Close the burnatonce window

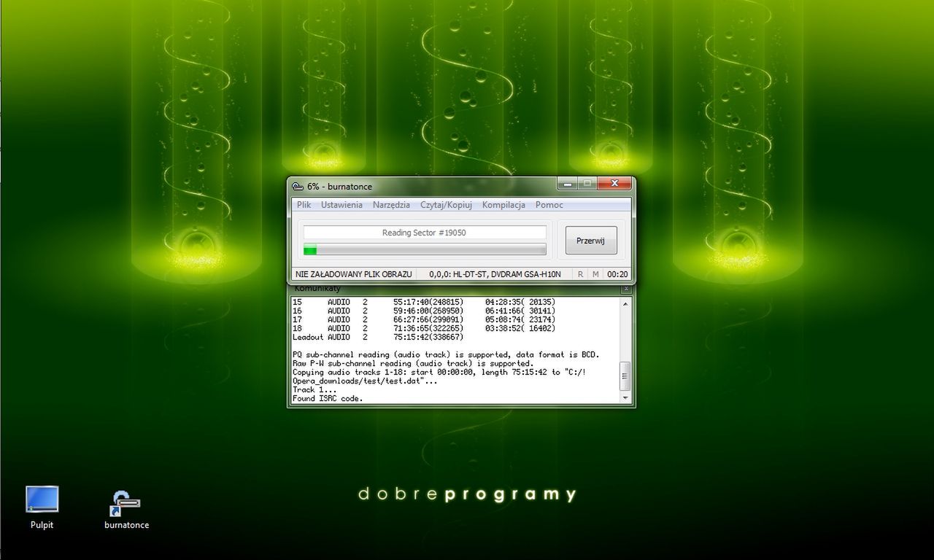(614, 184)
